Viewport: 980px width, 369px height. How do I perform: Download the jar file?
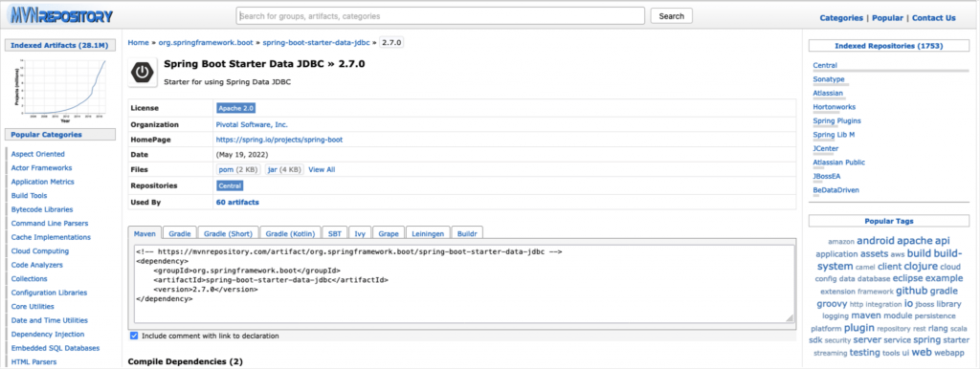pos(284,169)
